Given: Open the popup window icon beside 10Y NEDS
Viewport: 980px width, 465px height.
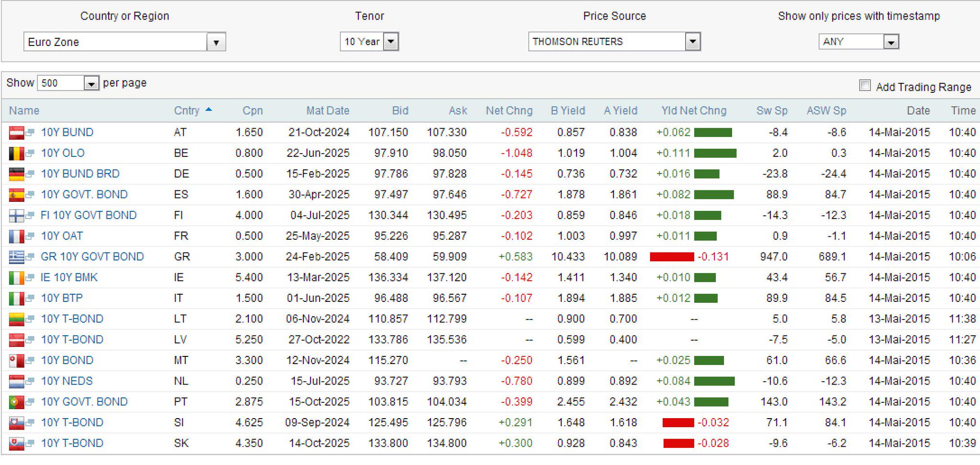Looking at the screenshot, I should [30, 381].
